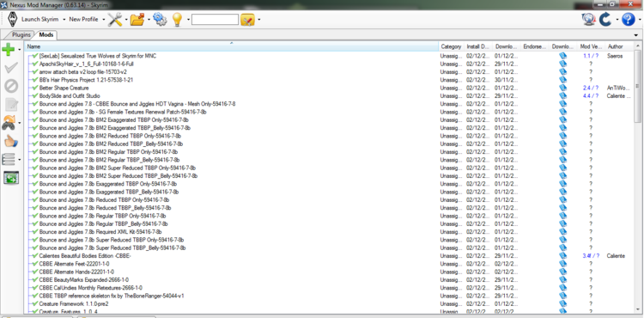Click the green plus add mod icon
This screenshot has width=644, height=318.
pos(9,50)
